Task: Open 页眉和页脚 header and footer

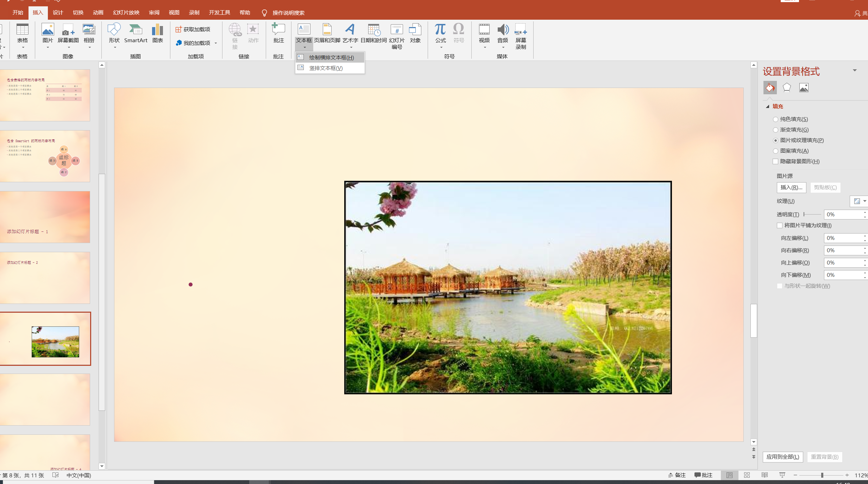Action: (x=327, y=34)
